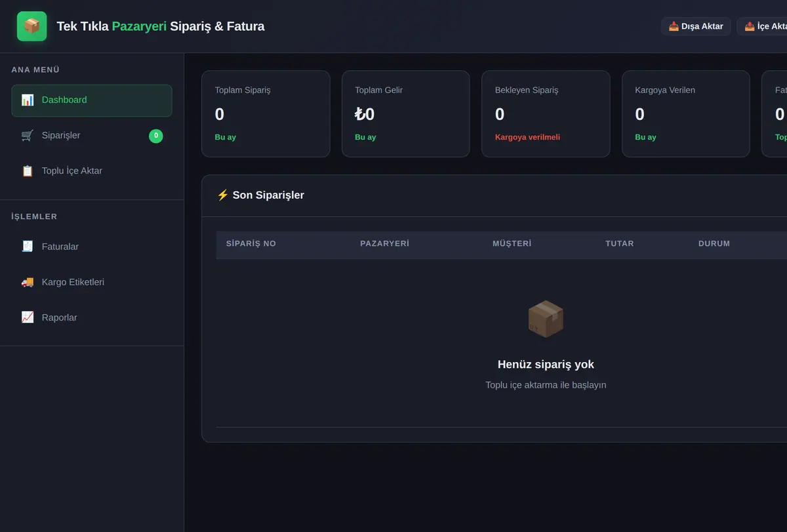
Task: Click the shopping cart icon for Siparişler
Action: coord(28,136)
